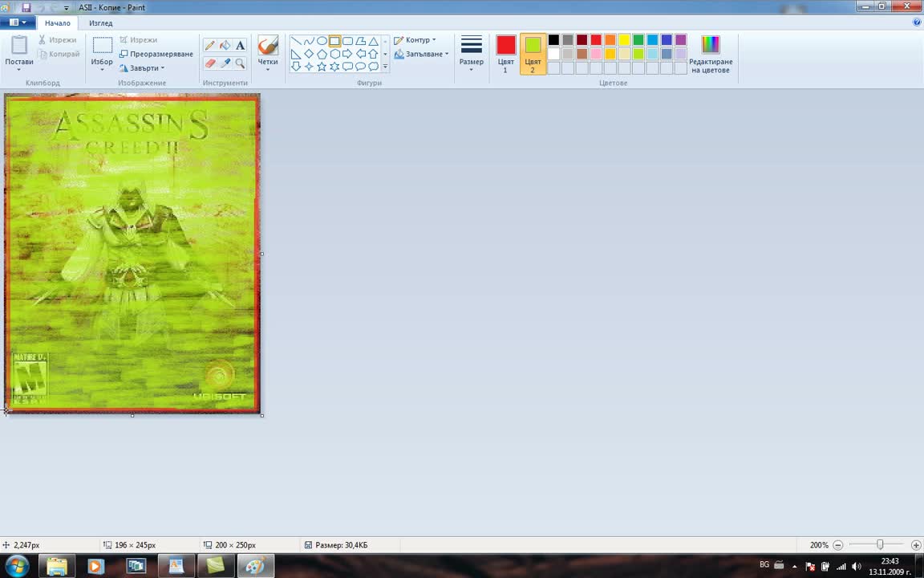The width and height of the screenshot is (924, 578).
Task: Open the Rotate (Завърти) dropdown
Action: [141, 67]
